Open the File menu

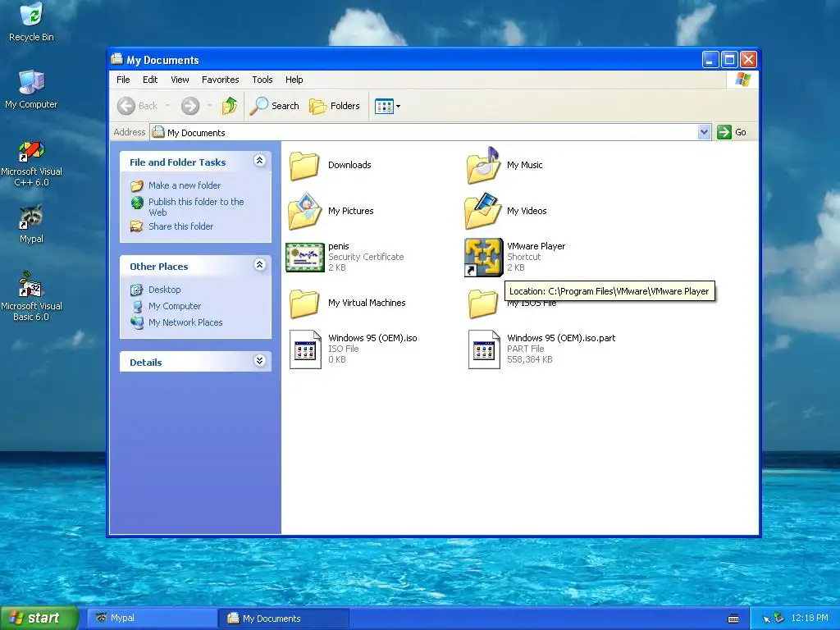click(123, 80)
